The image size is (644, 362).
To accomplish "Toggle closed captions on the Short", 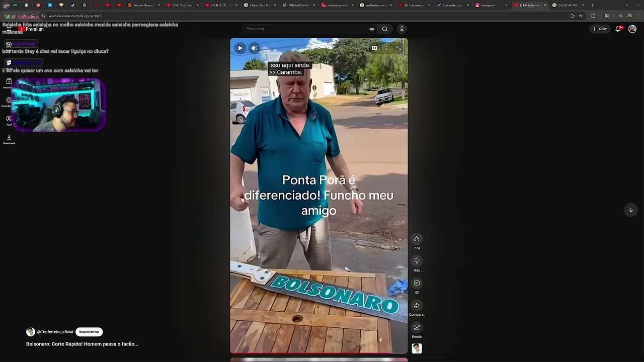I will tap(374, 48).
